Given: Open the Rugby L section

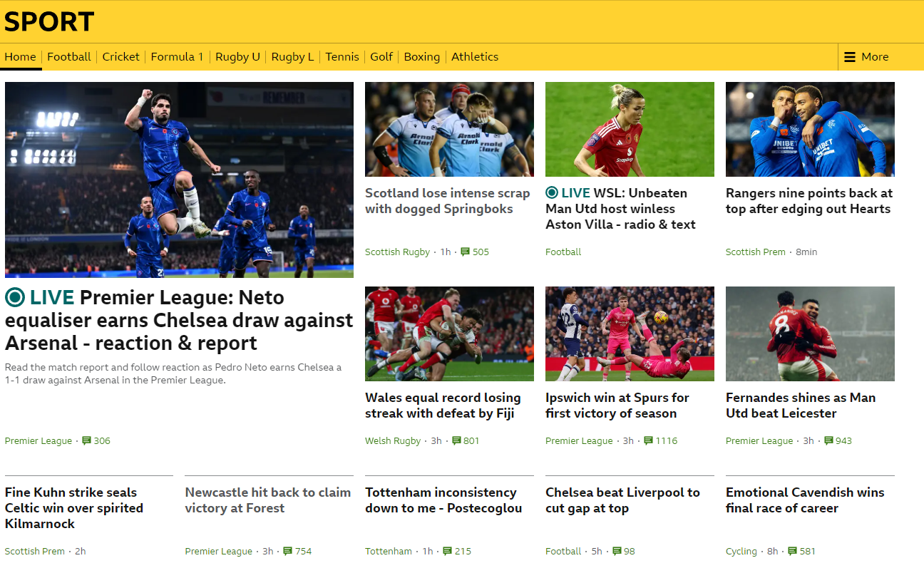Looking at the screenshot, I should pyautogui.click(x=292, y=57).
